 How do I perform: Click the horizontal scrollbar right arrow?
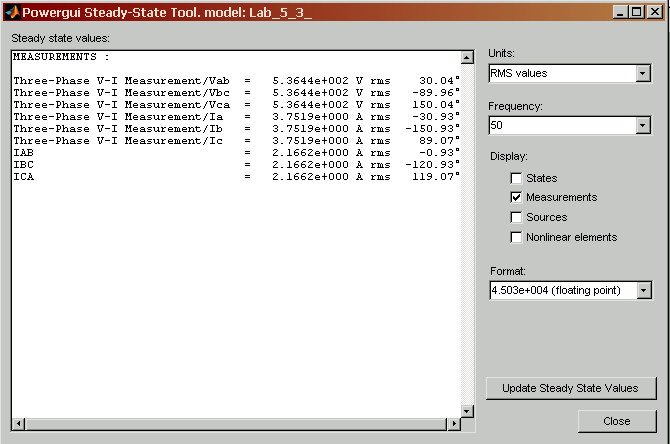coord(454,424)
